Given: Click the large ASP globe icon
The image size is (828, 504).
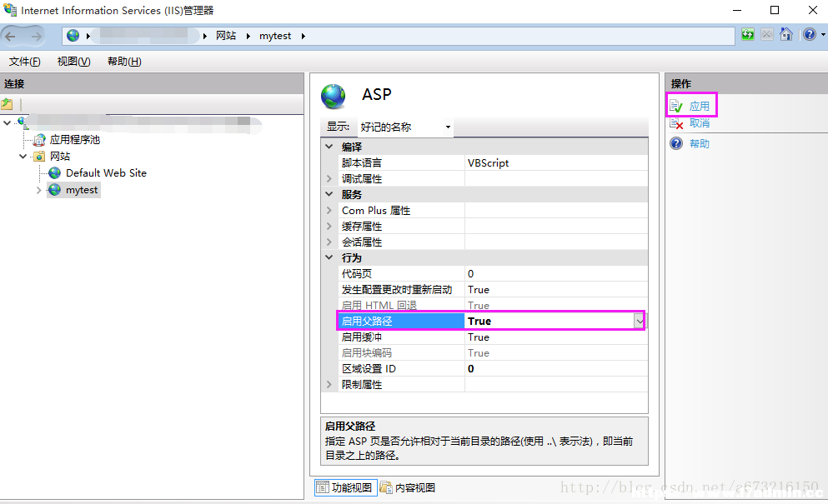Looking at the screenshot, I should point(334,97).
